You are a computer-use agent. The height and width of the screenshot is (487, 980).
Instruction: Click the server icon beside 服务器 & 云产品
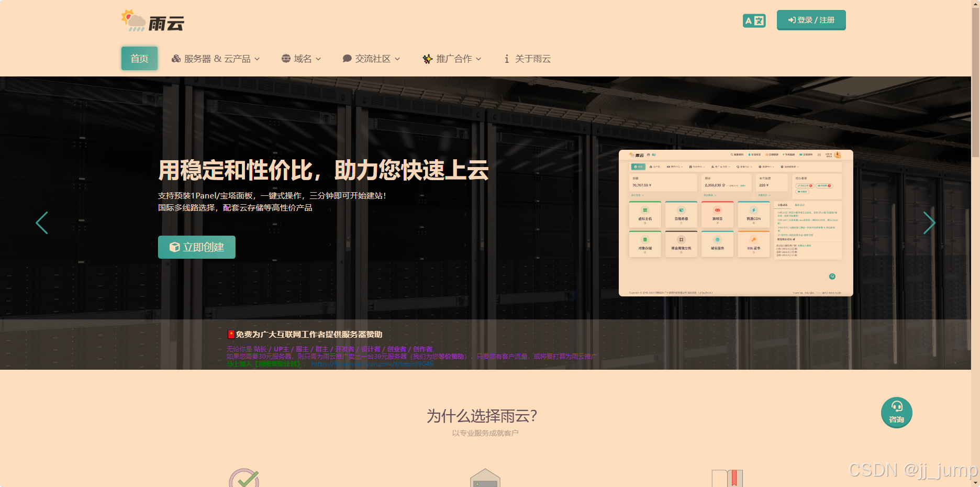coord(175,59)
